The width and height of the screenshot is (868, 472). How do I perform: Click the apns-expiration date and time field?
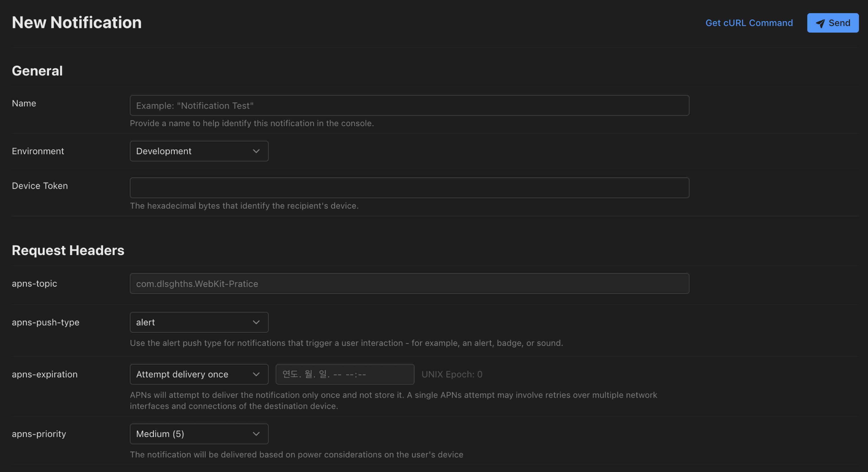click(x=345, y=374)
